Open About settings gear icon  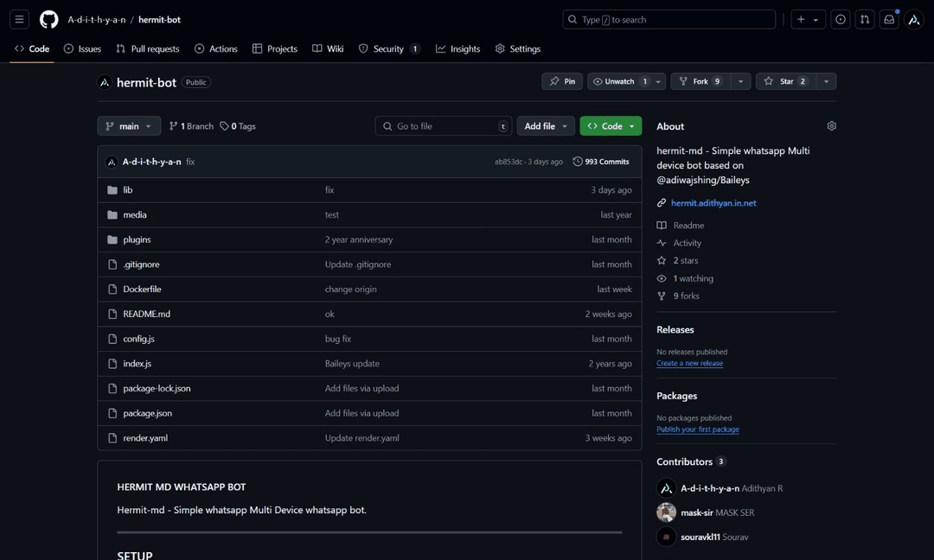[832, 126]
